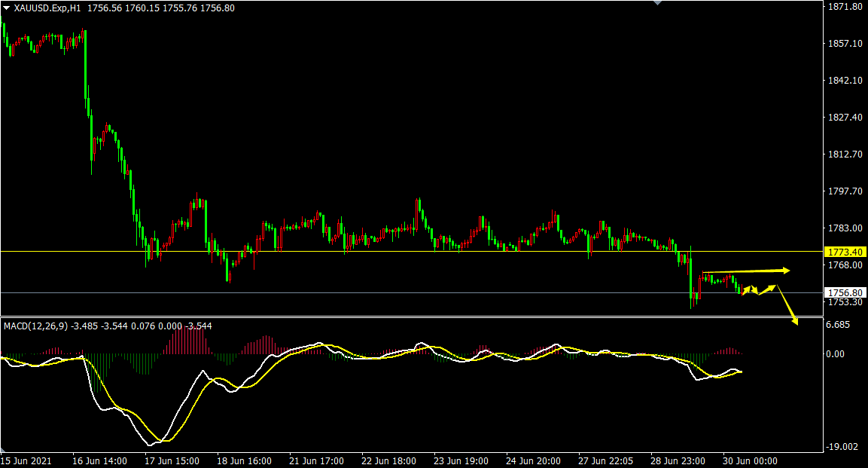Click the 22 Jun 18:00 time label
Screen dimensions: 868x468
point(388,460)
